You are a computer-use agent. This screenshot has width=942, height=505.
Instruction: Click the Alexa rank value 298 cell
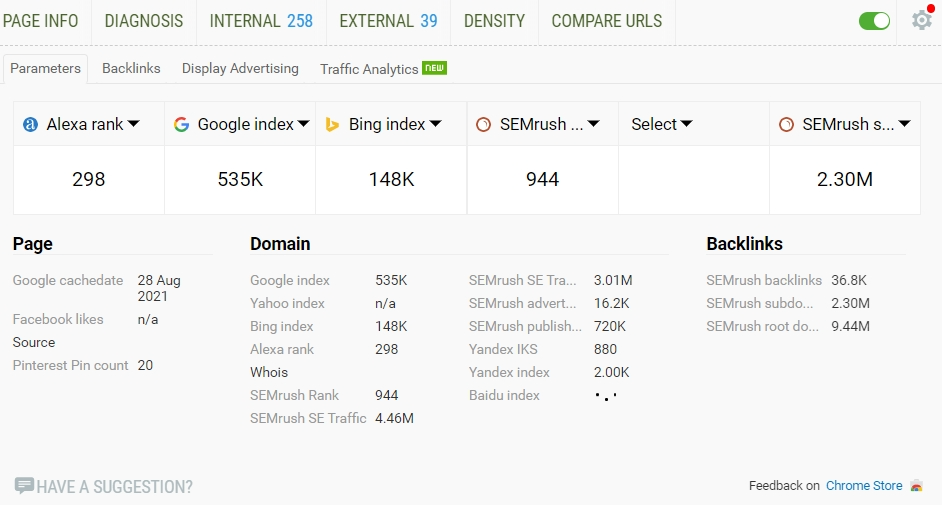(x=89, y=180)
